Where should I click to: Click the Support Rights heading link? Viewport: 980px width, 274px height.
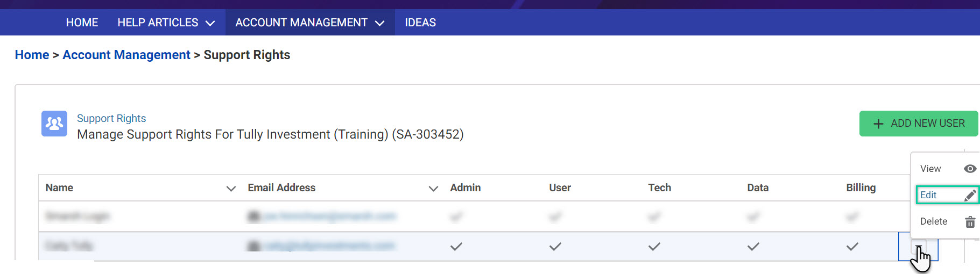click(x=111, y=118)
